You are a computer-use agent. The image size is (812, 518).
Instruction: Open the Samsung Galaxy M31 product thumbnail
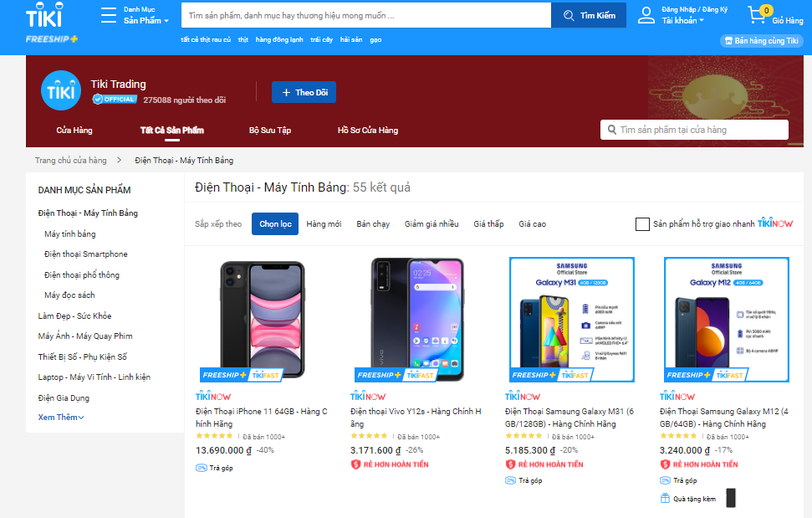(572, 320)
